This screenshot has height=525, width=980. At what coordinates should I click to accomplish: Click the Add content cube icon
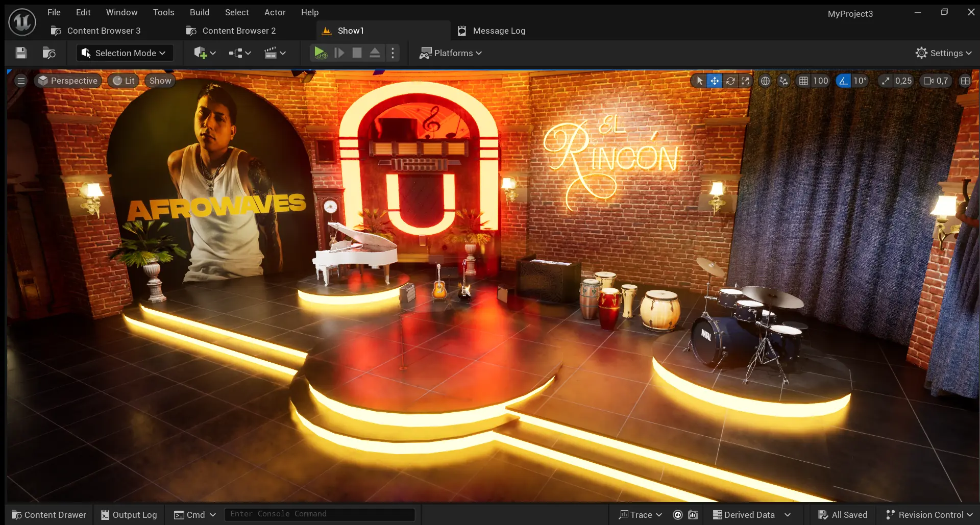[201, 53]
